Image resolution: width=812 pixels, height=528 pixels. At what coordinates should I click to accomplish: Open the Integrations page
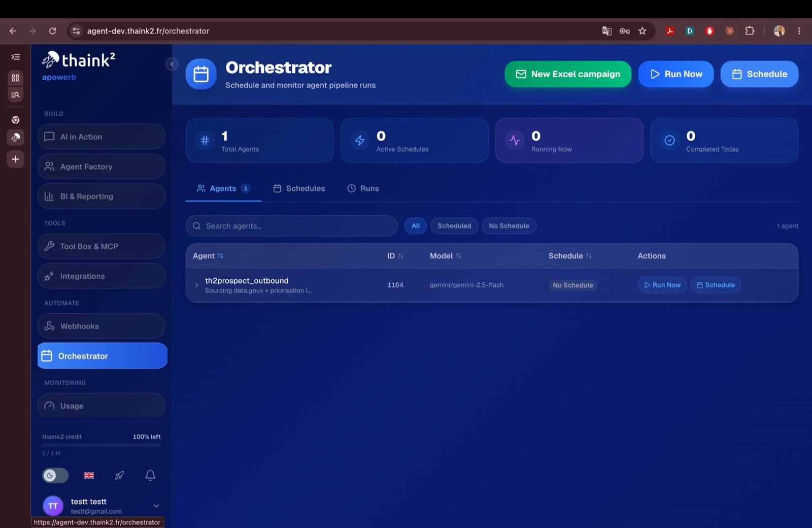(x=101, y=276)
